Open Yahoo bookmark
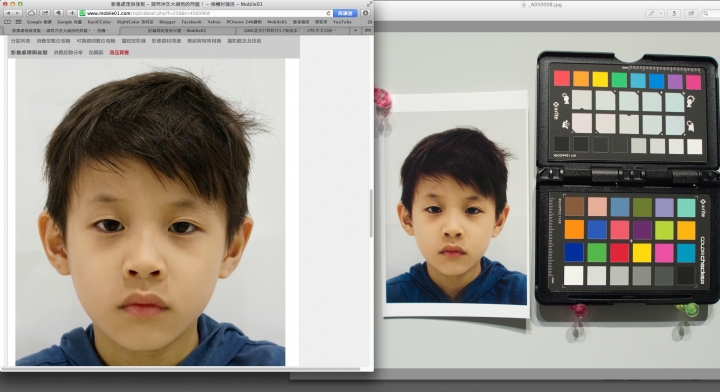 214,22
